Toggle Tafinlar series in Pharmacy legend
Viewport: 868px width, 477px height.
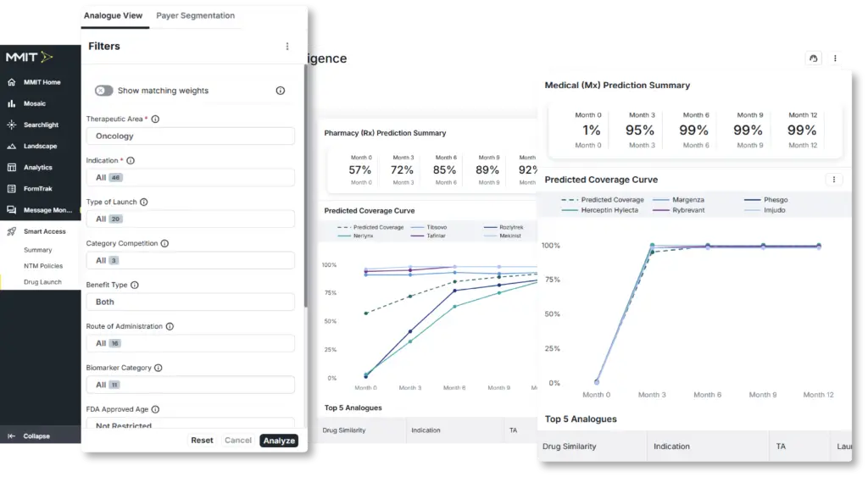(x=428, y=236)
